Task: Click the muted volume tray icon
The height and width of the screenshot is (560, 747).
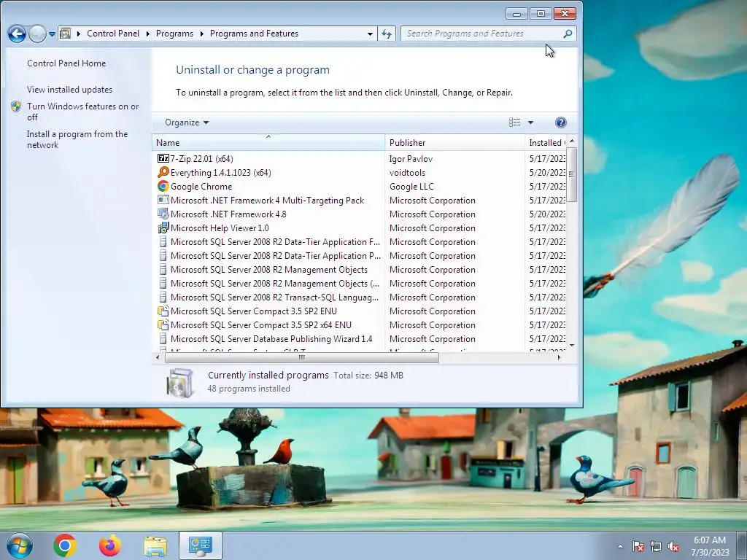Action: click(673, 546)
